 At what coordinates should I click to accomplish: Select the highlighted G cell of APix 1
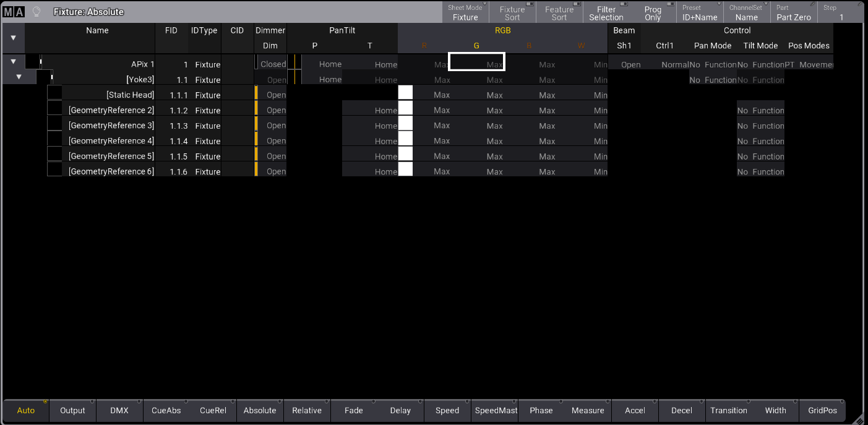[x=476, y=61]
